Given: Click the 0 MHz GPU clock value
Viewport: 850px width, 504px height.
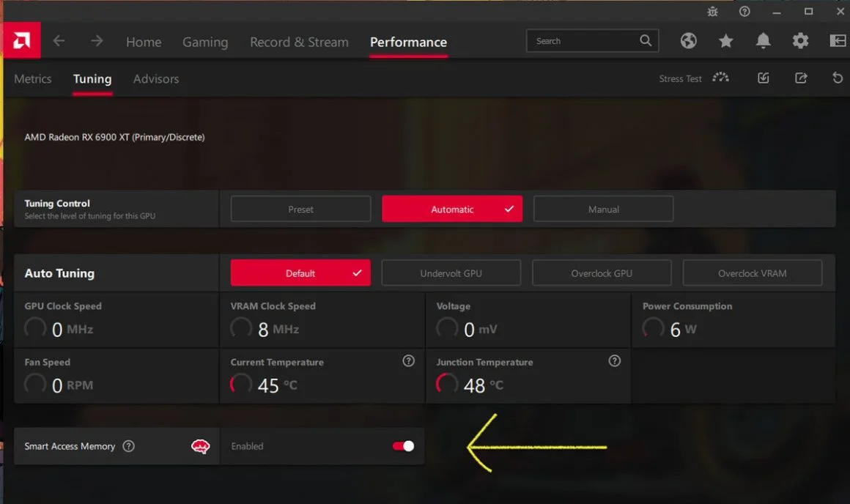Looking at the screenshot, I should tap(72, 330).
